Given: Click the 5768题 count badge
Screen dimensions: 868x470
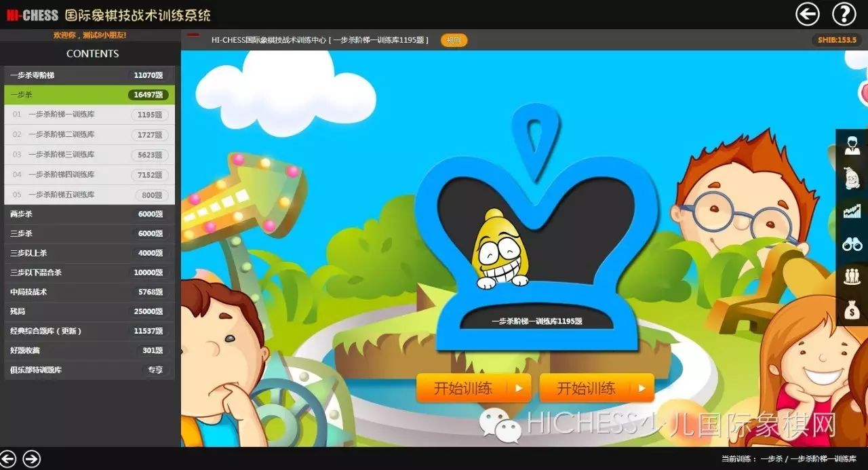Looking at the screenshot, I should [x=150, y=292].
